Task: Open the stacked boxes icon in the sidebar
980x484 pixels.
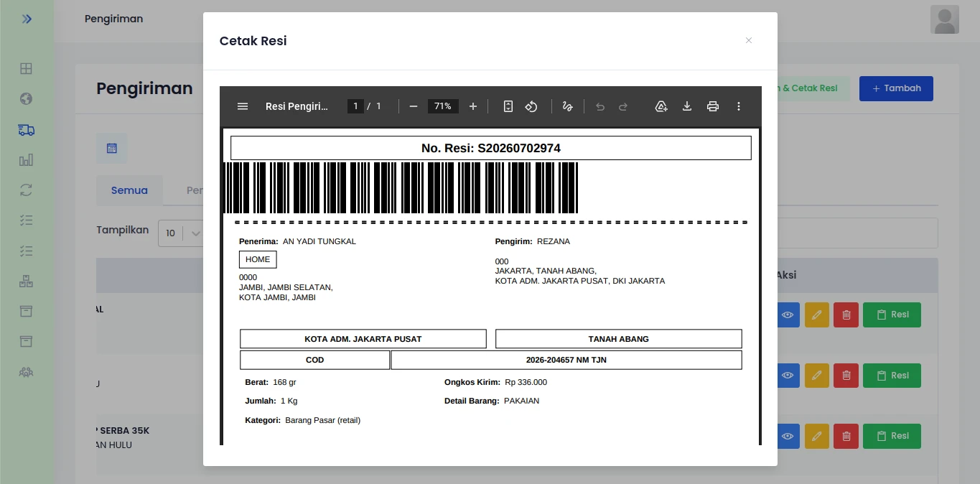Action: (26, 281)
